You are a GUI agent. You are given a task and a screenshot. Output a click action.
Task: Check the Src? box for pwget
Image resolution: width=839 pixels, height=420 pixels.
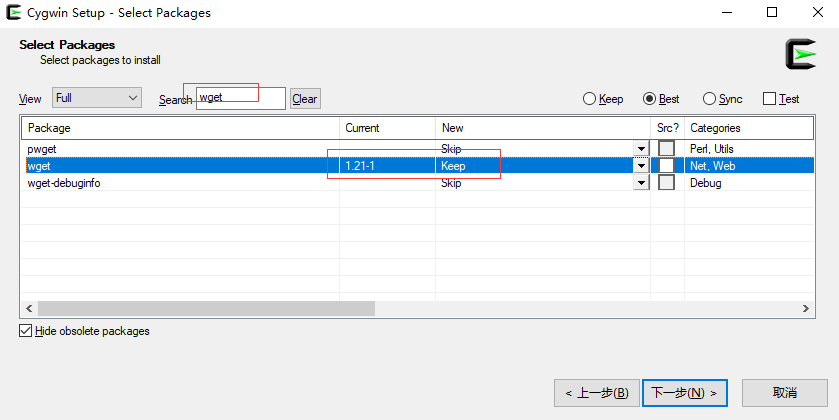(x=666, y=148)
